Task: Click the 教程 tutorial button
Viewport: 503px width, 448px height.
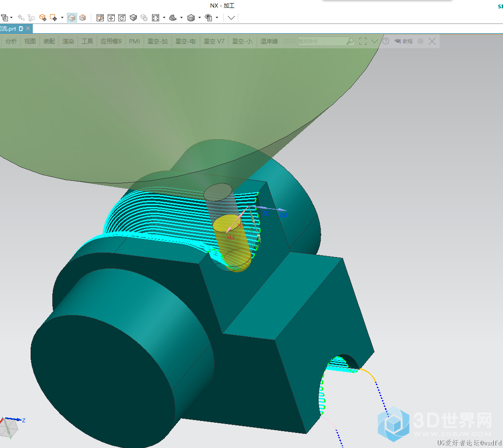Action: [x=403, y=41]
